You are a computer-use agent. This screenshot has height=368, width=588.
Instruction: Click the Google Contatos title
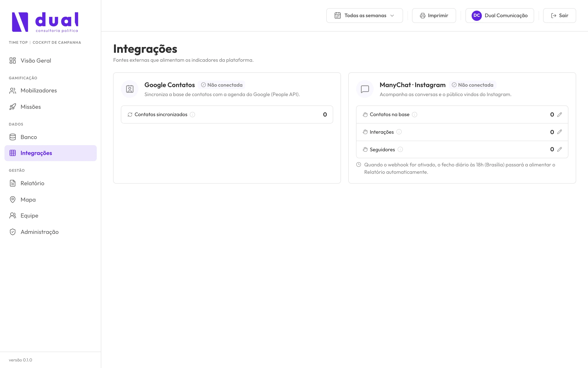click(170, 85)
